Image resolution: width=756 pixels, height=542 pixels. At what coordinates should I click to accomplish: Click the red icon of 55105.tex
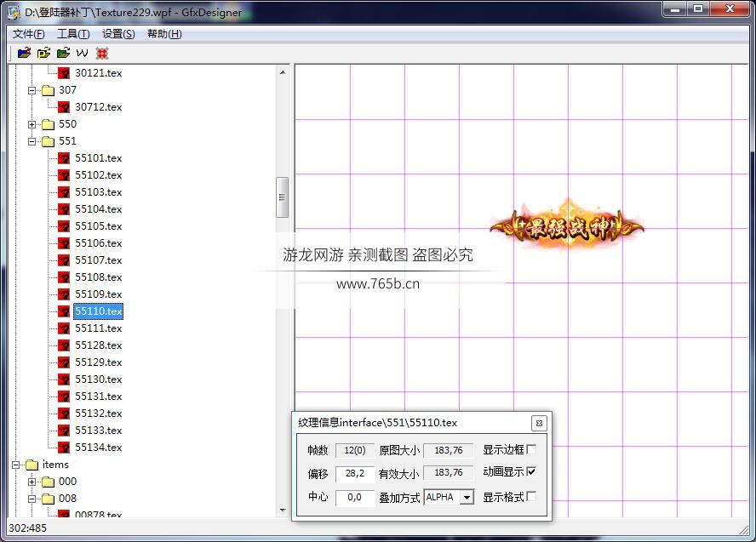tap(64, 226)
